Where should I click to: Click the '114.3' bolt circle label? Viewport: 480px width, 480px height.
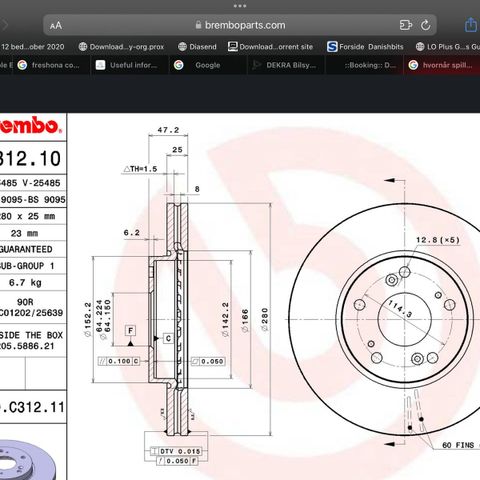click(400, 308)
